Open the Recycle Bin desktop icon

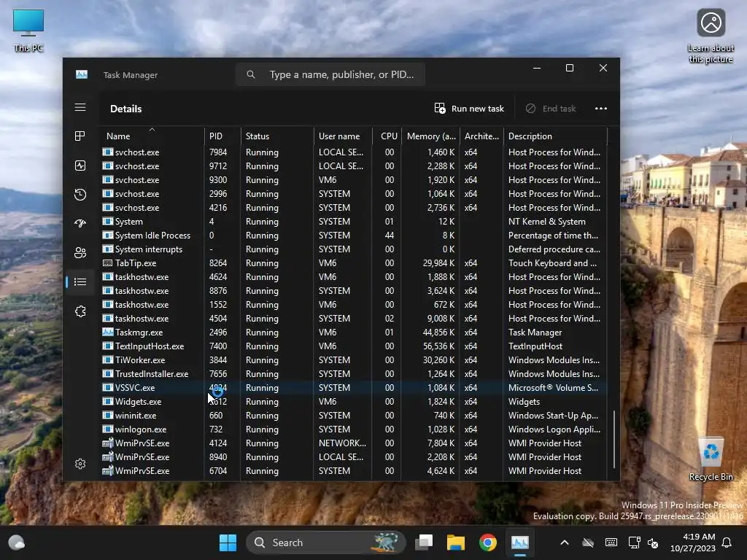tap(711, 459)
